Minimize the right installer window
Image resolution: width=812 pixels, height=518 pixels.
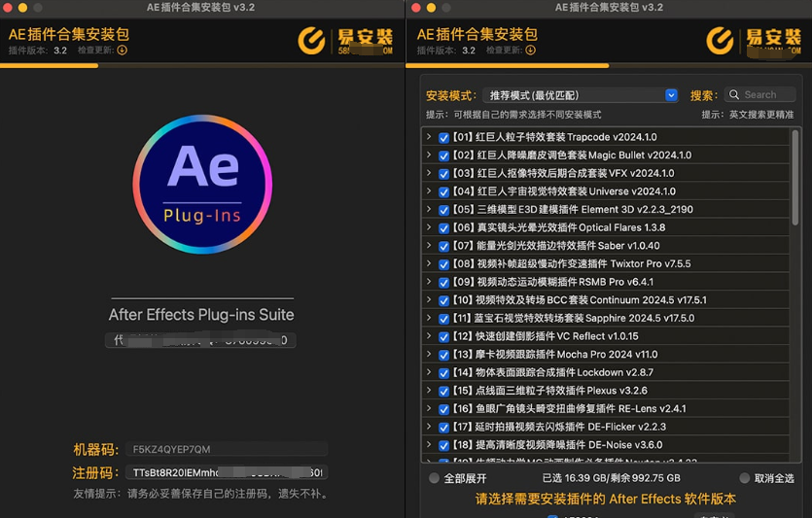tap(431, 8)
